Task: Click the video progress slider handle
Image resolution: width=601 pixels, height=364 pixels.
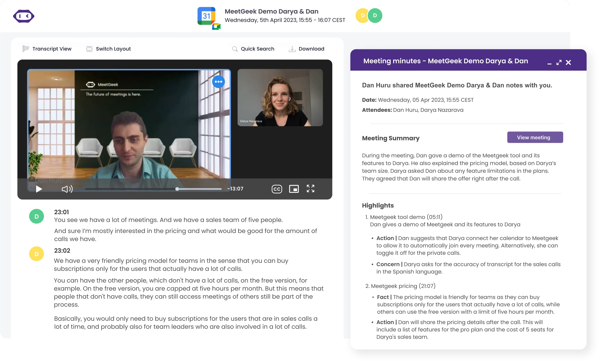Action: click(x=177, y=189)
